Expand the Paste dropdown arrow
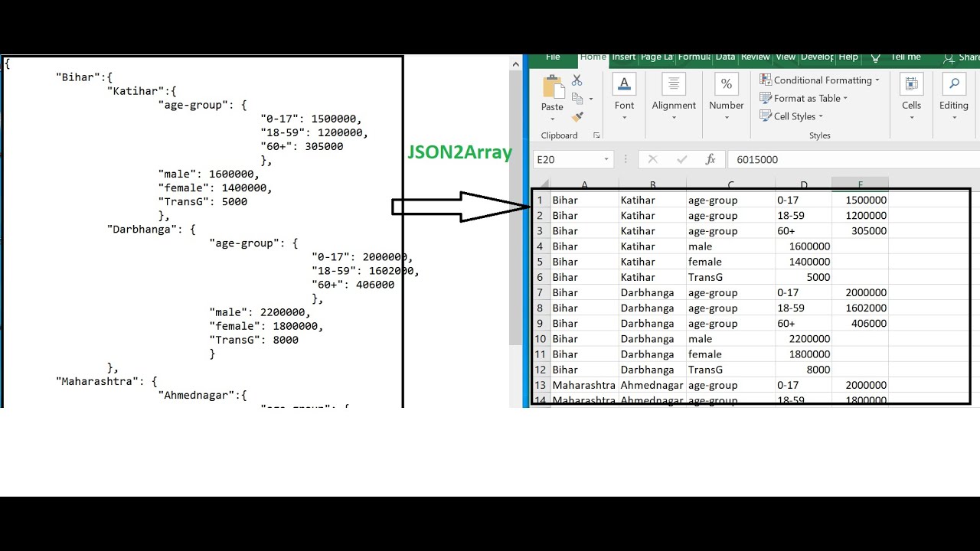 pos(552,119)
